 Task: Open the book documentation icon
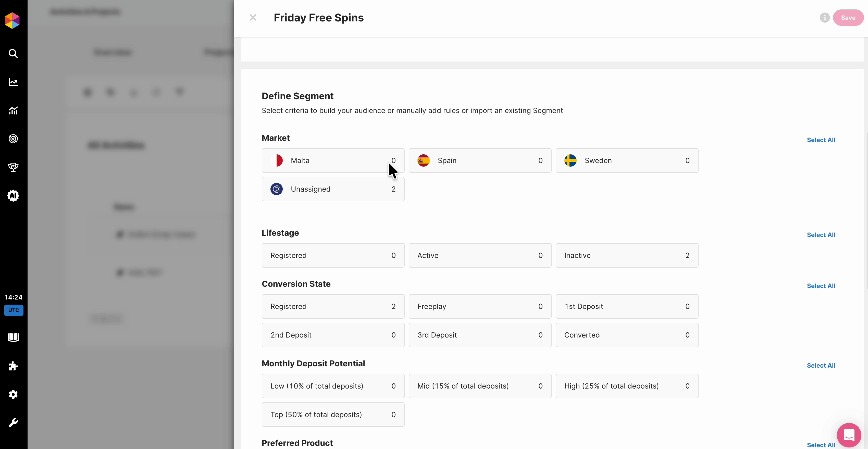(13, 337)
